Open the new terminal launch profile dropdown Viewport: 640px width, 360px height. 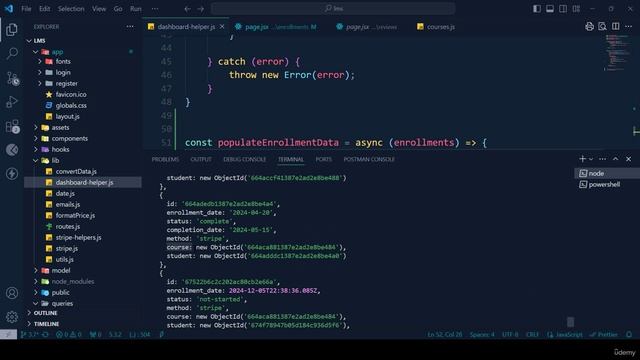[x=591, y=159]
